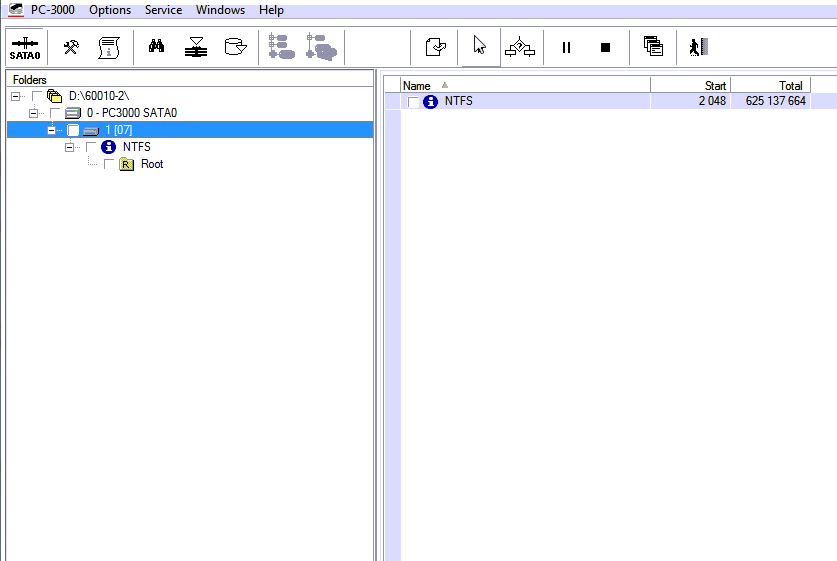Open the crossed hammer and wrench tools icon
The height and width of the screenshot is (561, 837).
(x=71, y=48)
